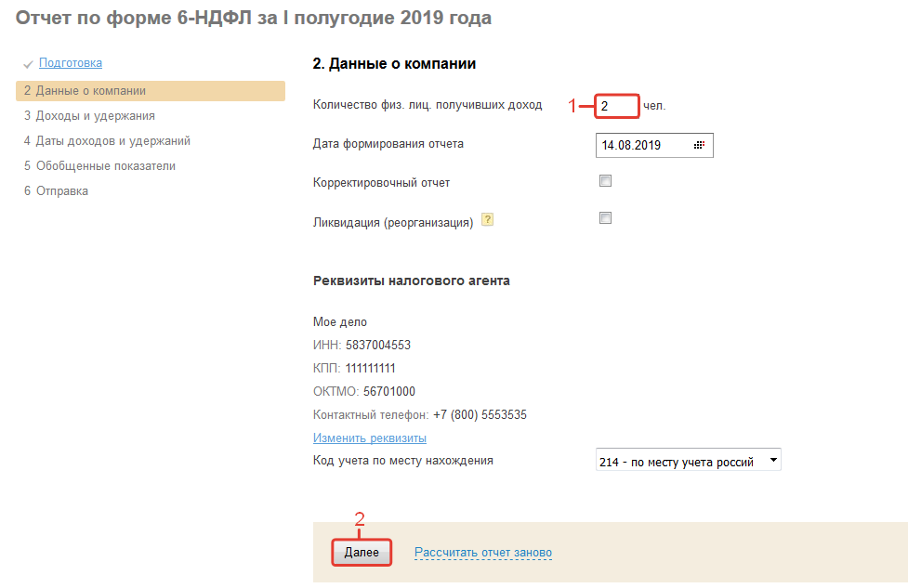Image resolution: width=921 pixels, height=588 pixels.
Task: Open the Код учета по месту нахождения dropdown
Action: pyautogui.click(x=688, y=461)
